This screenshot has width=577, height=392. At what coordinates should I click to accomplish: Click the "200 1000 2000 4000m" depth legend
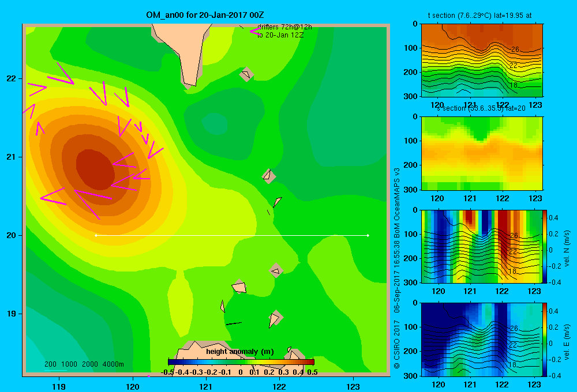click(84, 364)
